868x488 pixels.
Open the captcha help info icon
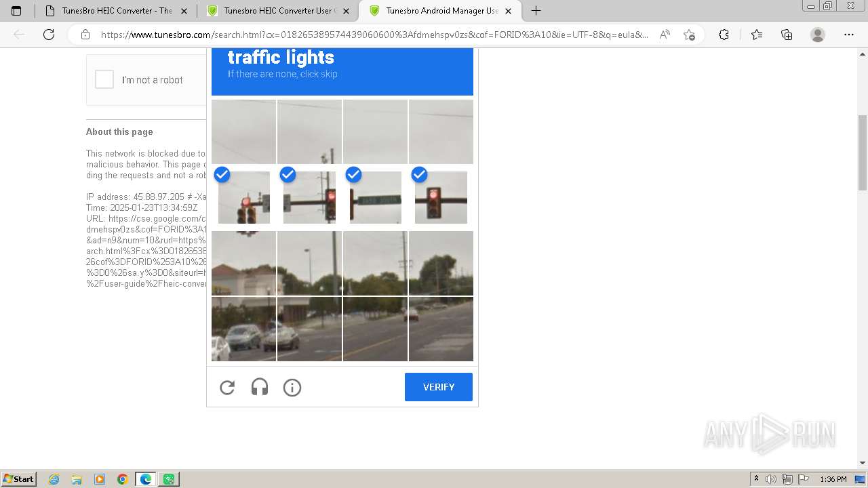292,387
